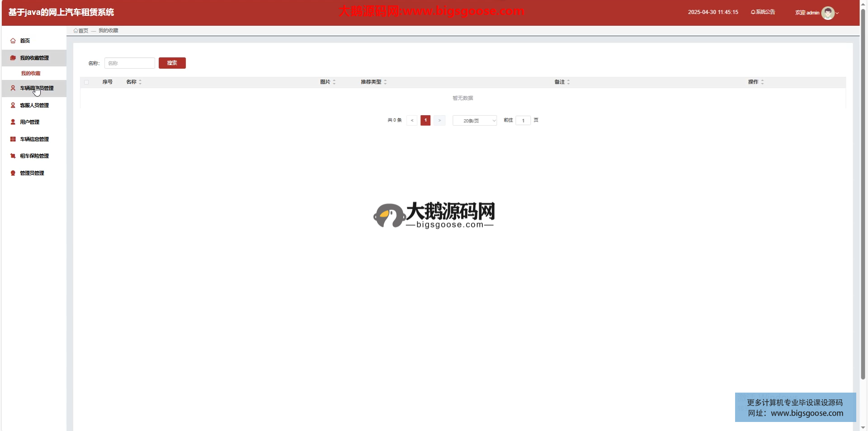Click the 管理员管理 icon
This screenshot has height=431, width=868.
13,173
